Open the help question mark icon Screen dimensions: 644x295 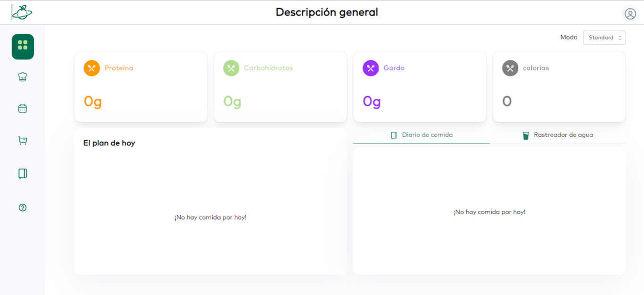pyautogui.click(x=23, y=208)
